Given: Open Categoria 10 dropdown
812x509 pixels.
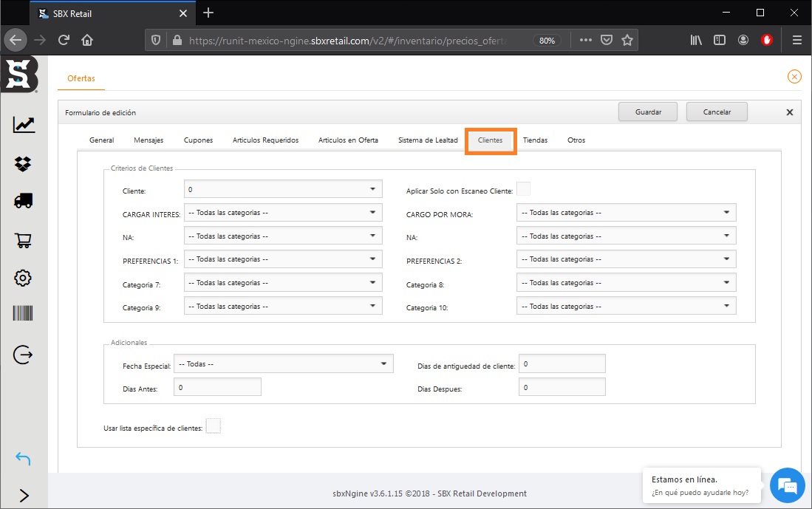Looking at the screenshot, I should 626,306.
